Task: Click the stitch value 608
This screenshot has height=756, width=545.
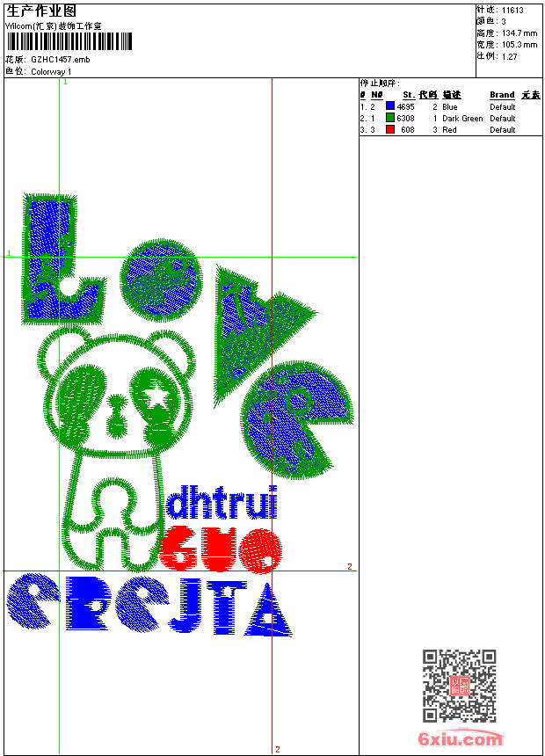Action: tap(408, 130)
